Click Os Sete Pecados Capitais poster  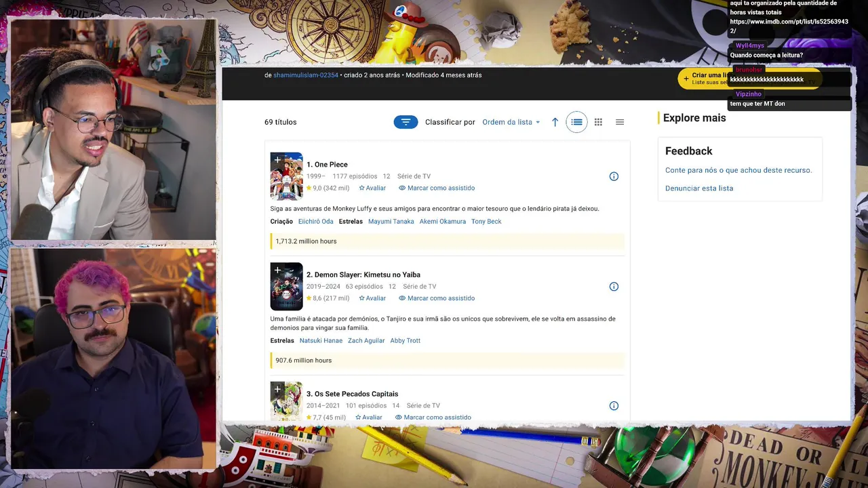pos(287,401)
